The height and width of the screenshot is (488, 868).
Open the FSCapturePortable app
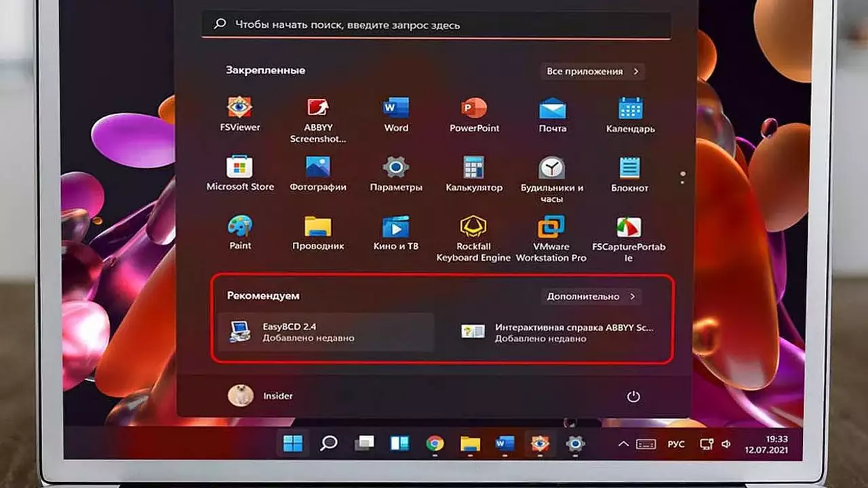[629, 238]
